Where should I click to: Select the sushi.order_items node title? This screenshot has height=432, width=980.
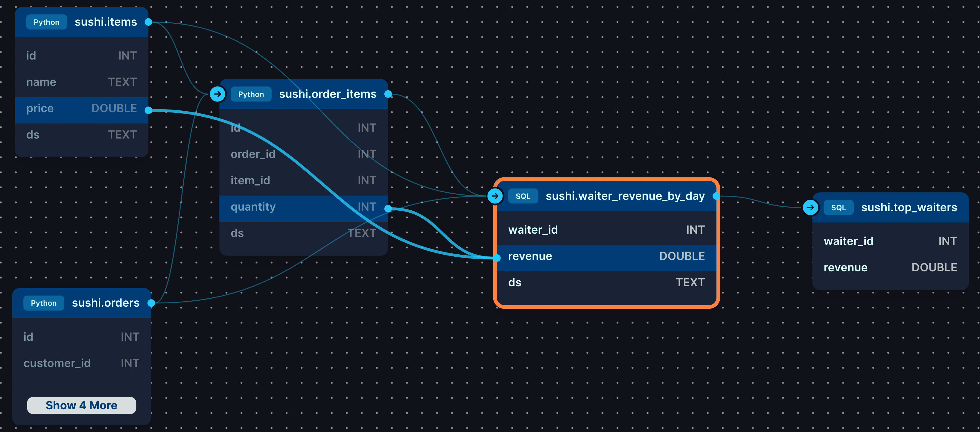328,94
